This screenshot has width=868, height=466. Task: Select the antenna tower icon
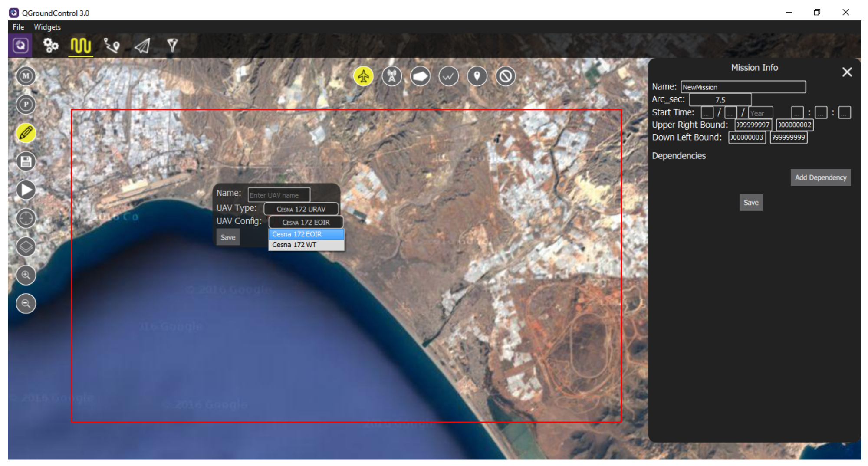tap(391, 76)
